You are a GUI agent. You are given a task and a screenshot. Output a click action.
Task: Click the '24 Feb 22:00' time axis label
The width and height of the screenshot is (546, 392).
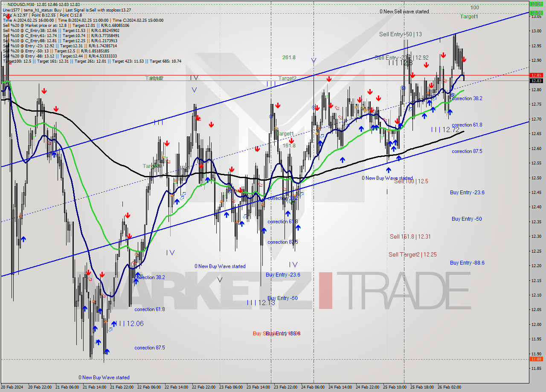[368, 387]
